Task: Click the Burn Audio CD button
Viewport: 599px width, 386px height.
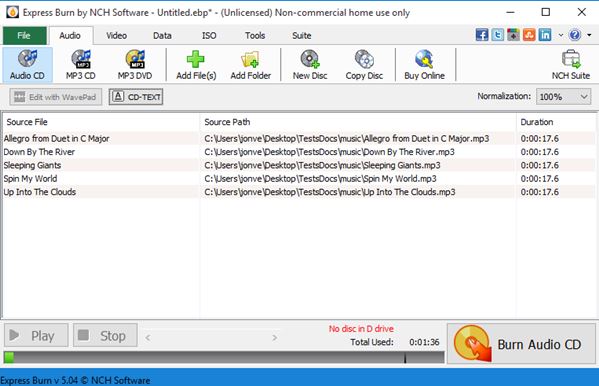Action: click(x=521, y=344)
